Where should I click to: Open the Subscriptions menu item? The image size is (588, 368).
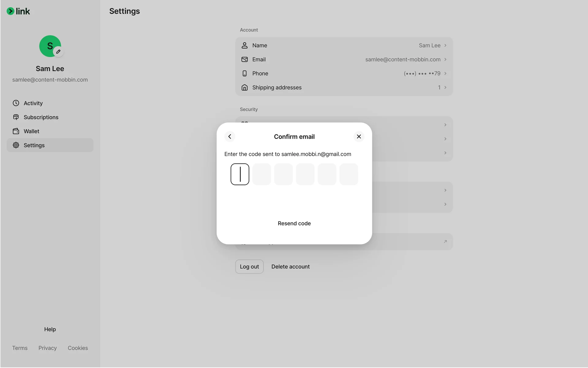point(41,117)
